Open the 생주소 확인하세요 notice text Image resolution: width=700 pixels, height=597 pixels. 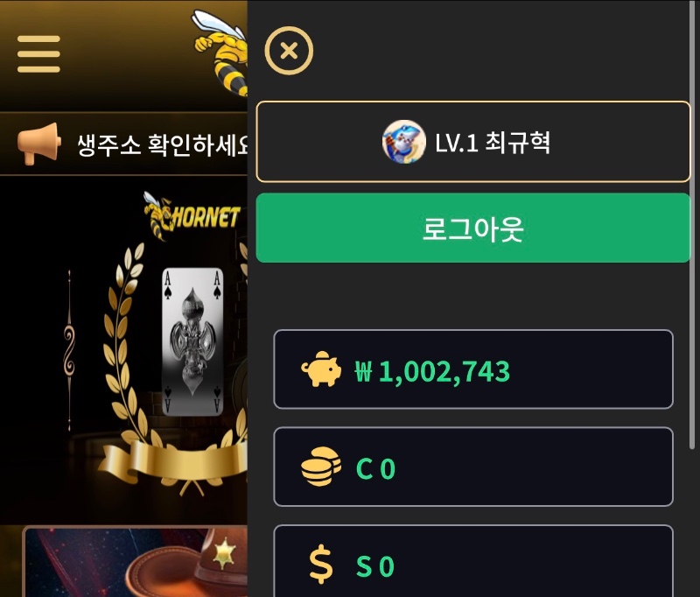coord(163,144)
